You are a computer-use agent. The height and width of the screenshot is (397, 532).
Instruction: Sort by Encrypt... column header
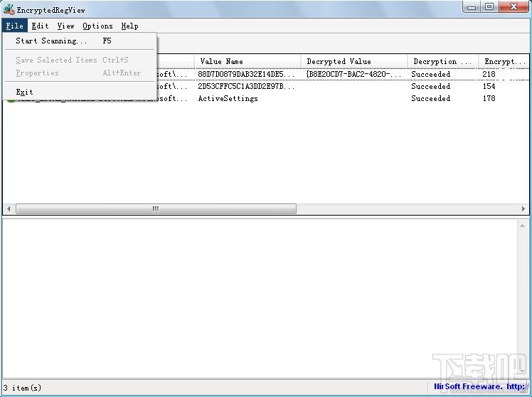[504, 61]
